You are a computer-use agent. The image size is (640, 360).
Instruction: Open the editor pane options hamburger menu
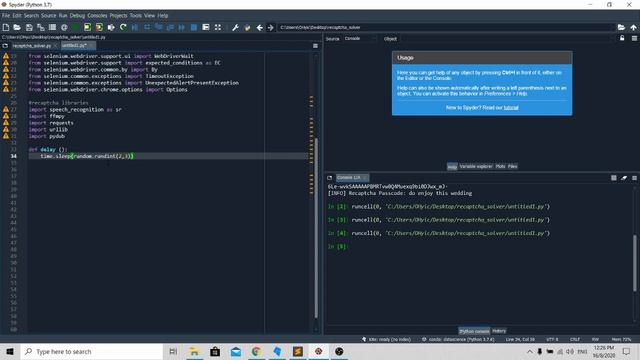click(315, 46)
